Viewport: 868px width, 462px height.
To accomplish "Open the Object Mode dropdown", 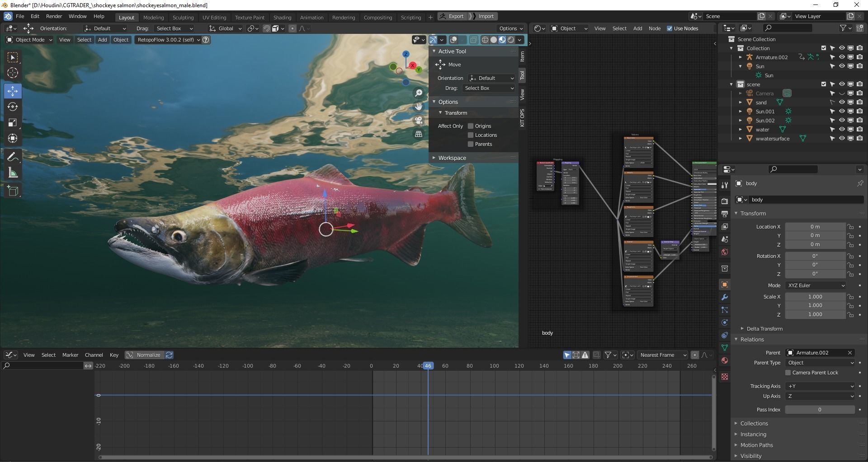I will click(29, 40).
